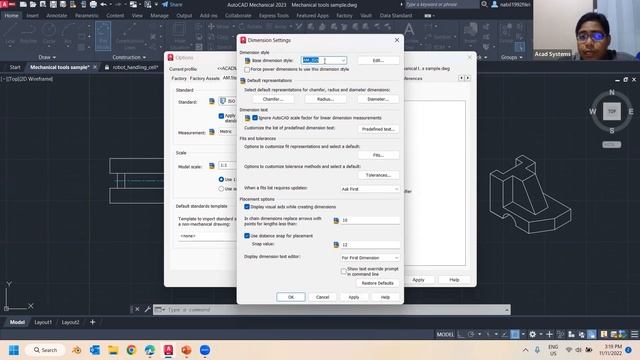
Task: Open Predefined text... dialog
Action: click(x=378, y=129)
